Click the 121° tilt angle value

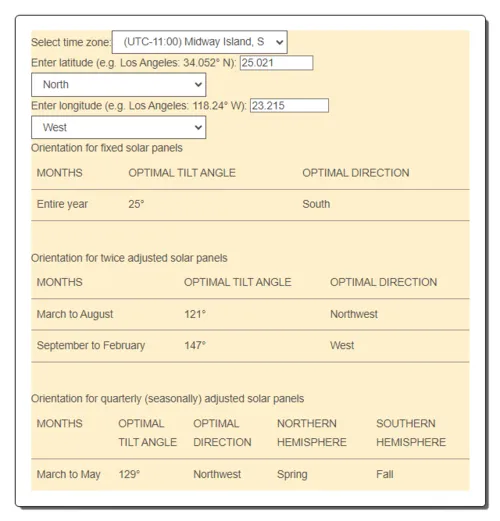pos(195,314)
